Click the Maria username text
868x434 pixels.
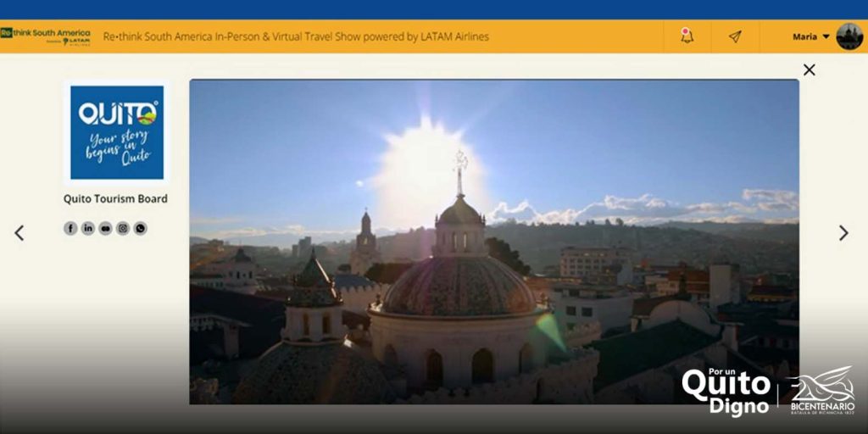(804, 36)
